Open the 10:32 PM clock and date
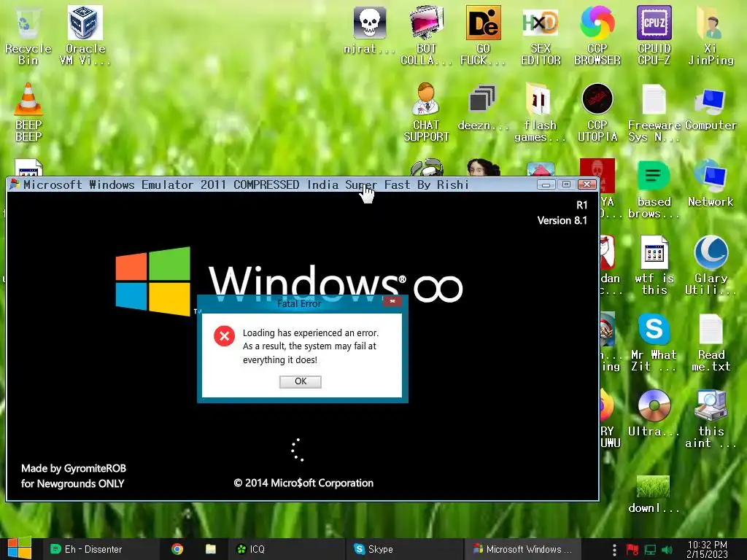The image size is (747, 560). pos(707,549)
